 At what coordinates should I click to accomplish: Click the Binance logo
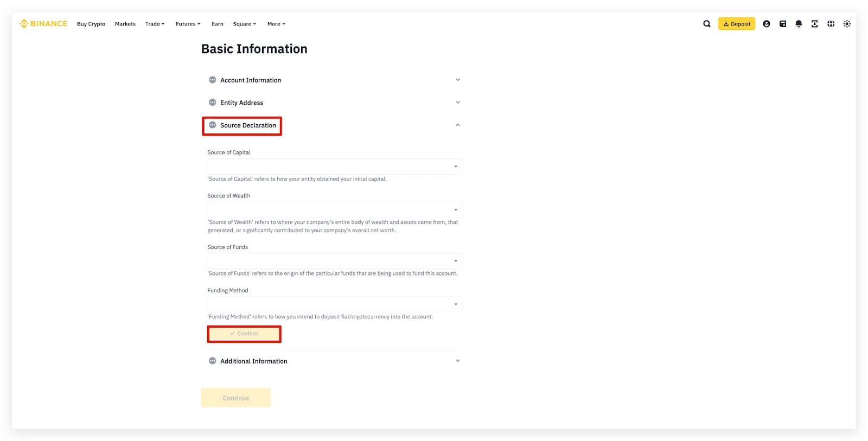coord(43,24)
